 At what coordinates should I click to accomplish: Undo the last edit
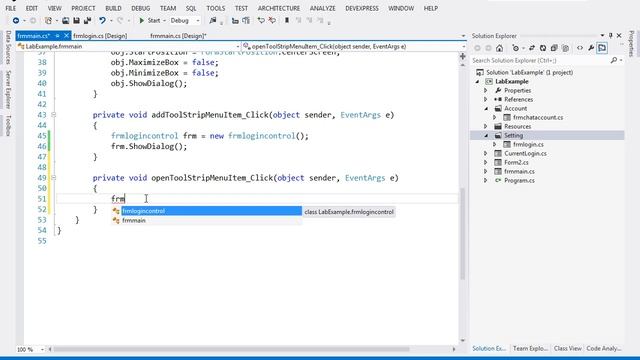[x=102, y=20]
